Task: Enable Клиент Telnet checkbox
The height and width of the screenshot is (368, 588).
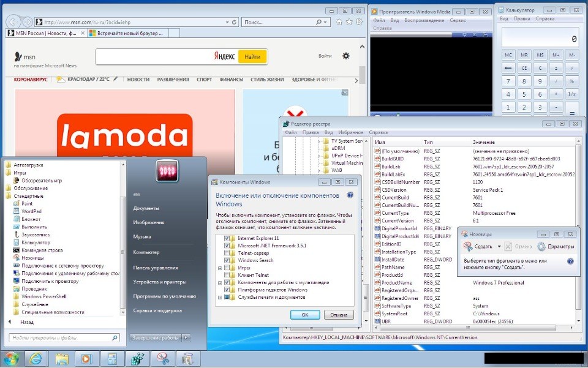Action: coord(227,275)
